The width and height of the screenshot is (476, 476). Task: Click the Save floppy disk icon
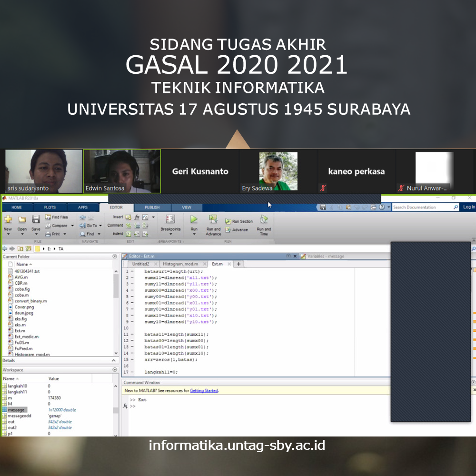click(36, 219)
